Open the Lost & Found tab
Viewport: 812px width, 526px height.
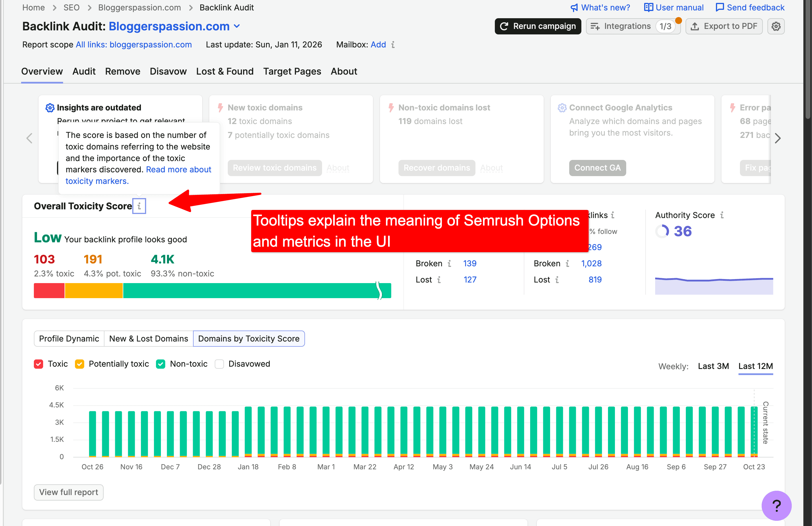click(225, 71)
